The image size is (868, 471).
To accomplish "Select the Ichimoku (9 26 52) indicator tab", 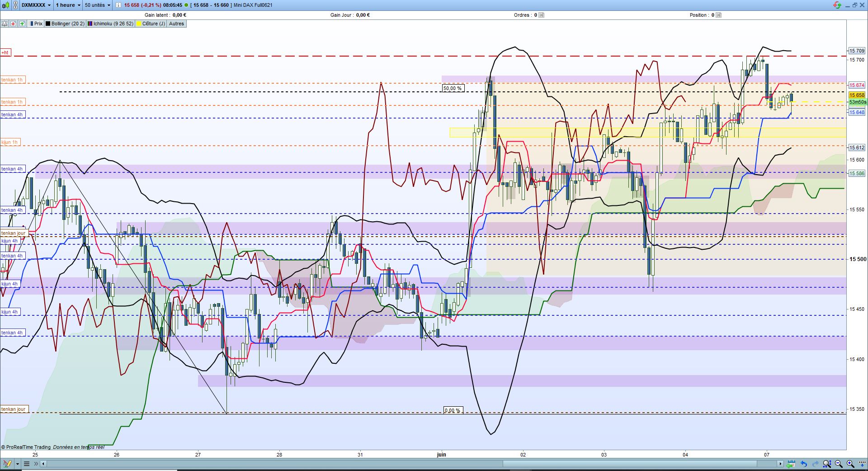I will coord(111,24).
